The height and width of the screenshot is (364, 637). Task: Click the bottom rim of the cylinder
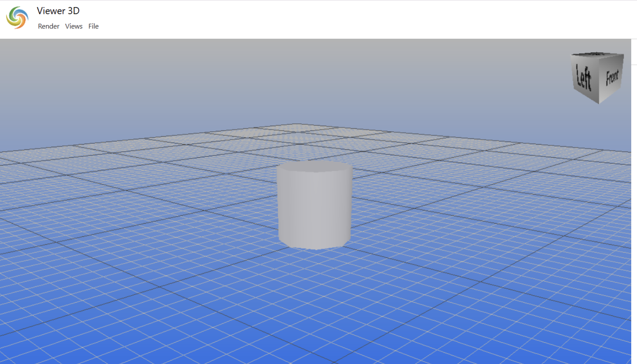point(314,247)
